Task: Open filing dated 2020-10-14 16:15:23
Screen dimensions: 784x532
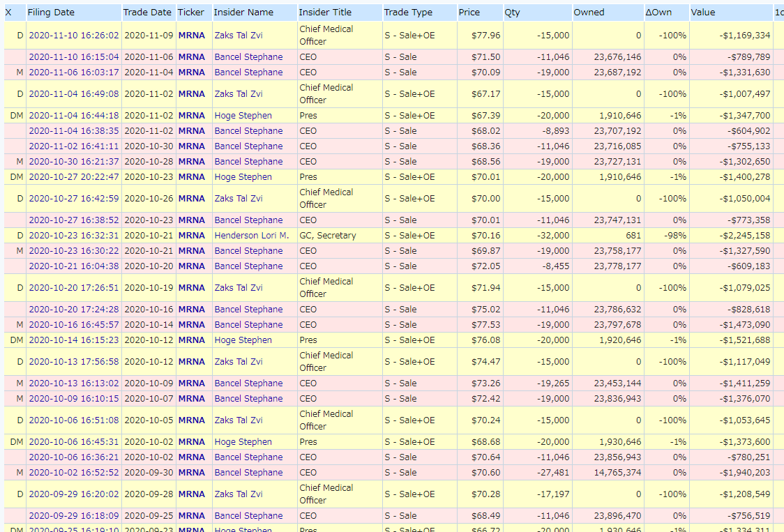Action: click(74, 340)
